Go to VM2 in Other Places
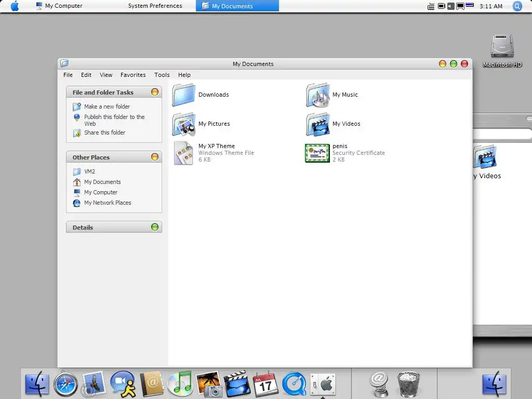Screen dimensions: 532x399 (x=89, y=171)
